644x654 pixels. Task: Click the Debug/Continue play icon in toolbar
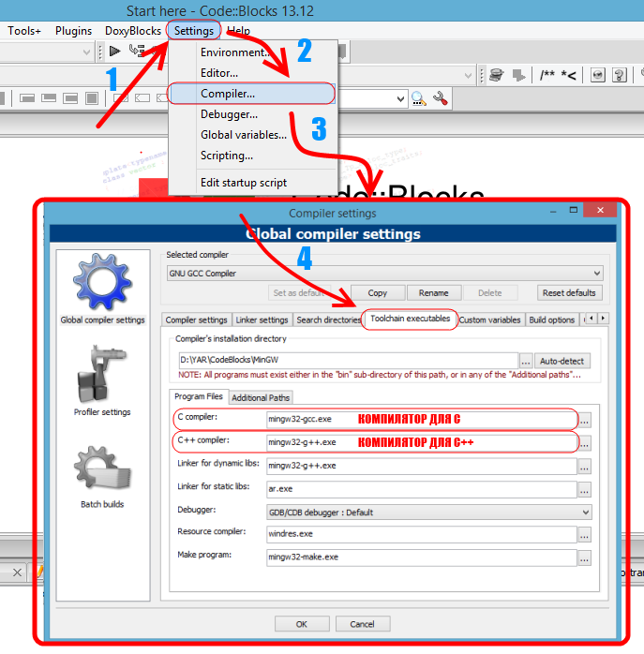(114, 51)
